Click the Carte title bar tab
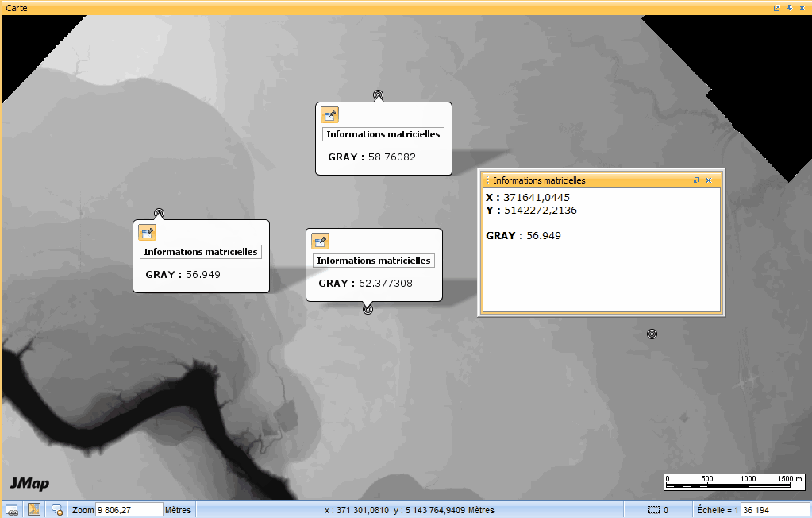Viewport: 812px width, 518px height. [x=16, y=8]
